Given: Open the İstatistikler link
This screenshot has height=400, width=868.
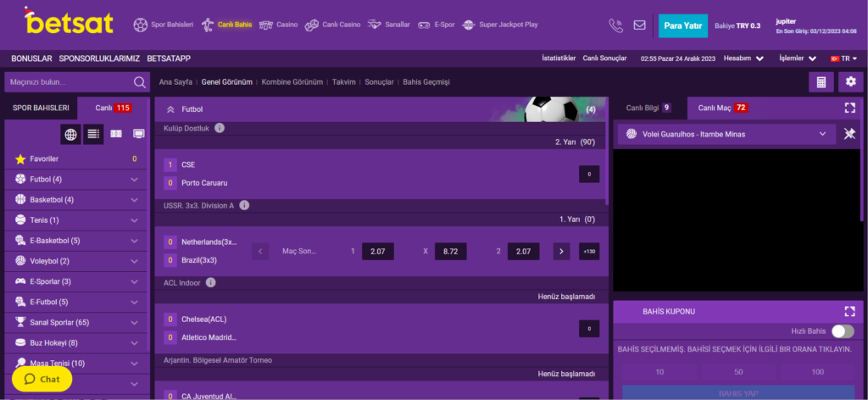Looking at the screenshot, I should (559, 58).
